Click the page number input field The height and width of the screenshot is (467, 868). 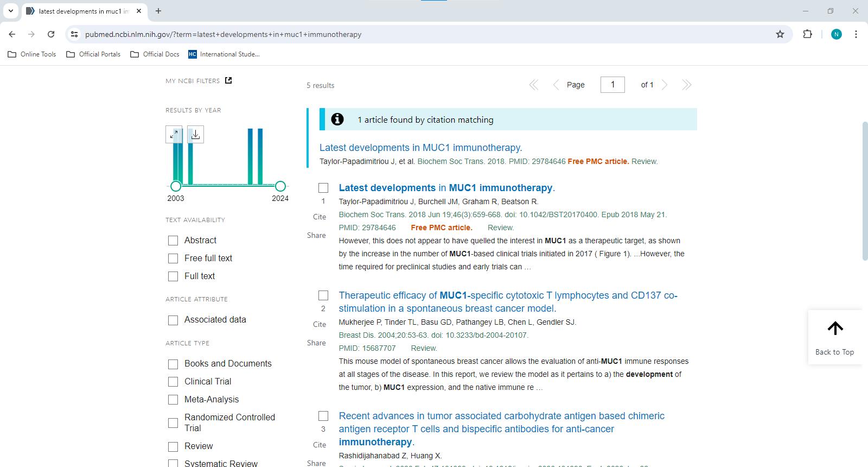pyautogui.click(x=612, y=85)
